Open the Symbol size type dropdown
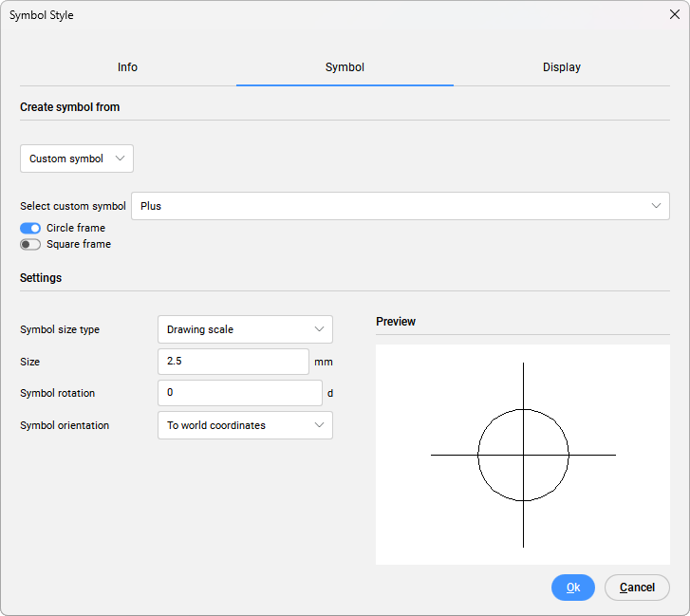Image resolution: width=690 pixels, height=616 pixels. coord(244,329)
